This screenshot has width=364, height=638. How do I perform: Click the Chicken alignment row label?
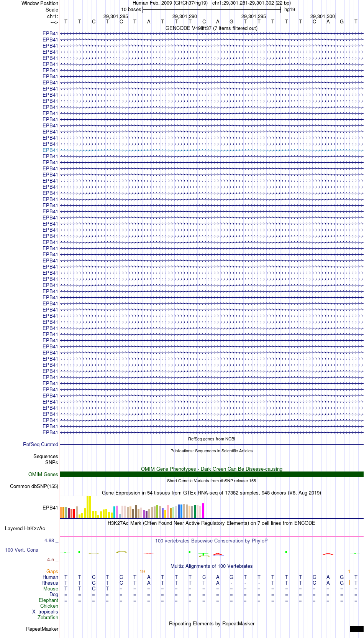tap(49, 606)
